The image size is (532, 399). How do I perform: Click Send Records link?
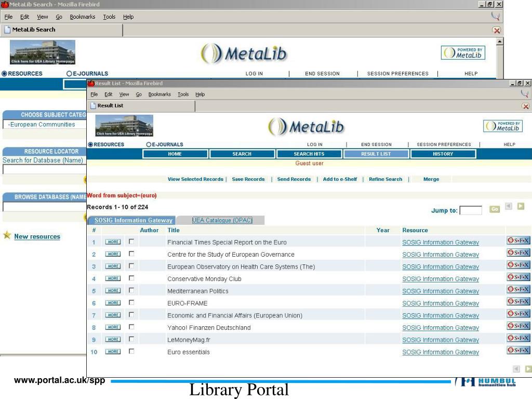pos(294,179)
